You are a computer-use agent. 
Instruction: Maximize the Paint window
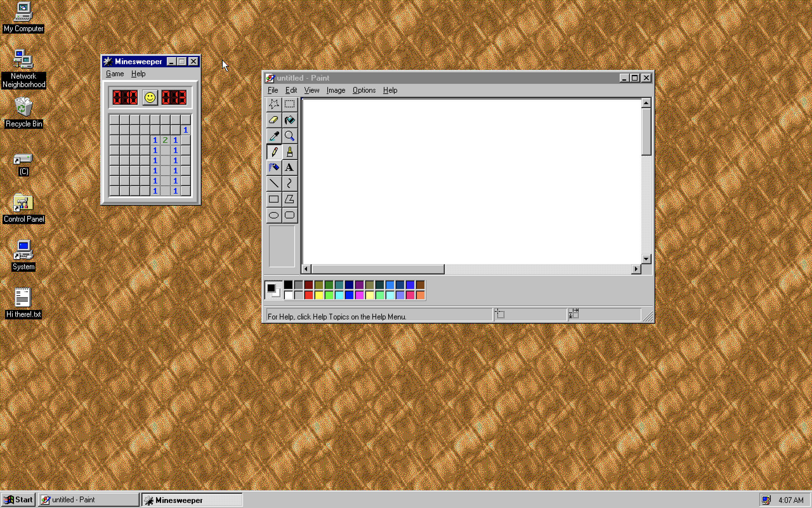tap(634, 78)
